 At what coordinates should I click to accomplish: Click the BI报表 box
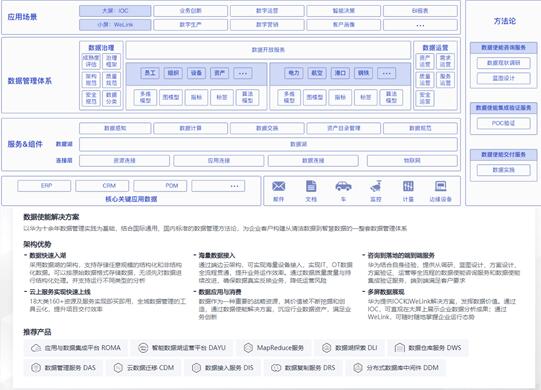pos(420,11)
